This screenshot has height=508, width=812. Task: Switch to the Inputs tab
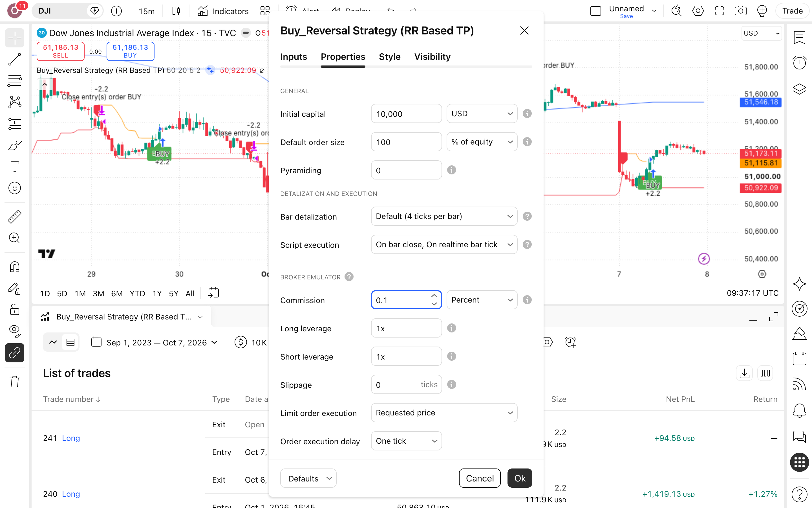pyautogui.click(x=294, y=57)
